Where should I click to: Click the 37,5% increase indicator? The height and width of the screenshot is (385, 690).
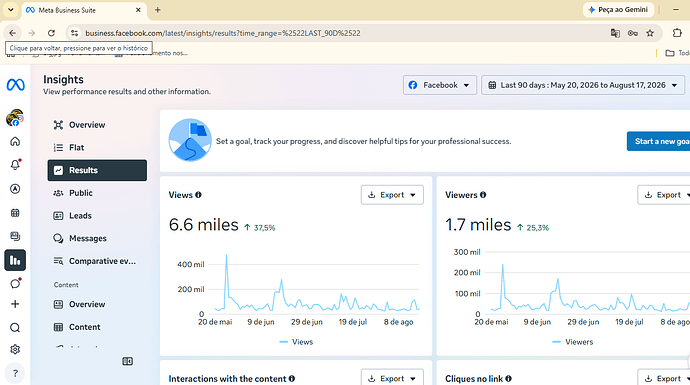260,227
